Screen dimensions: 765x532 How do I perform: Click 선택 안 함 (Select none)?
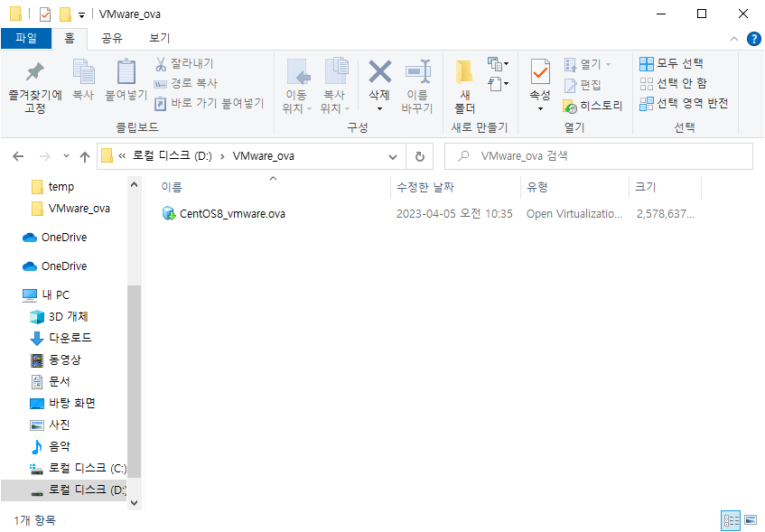click(x=673, y=83)
